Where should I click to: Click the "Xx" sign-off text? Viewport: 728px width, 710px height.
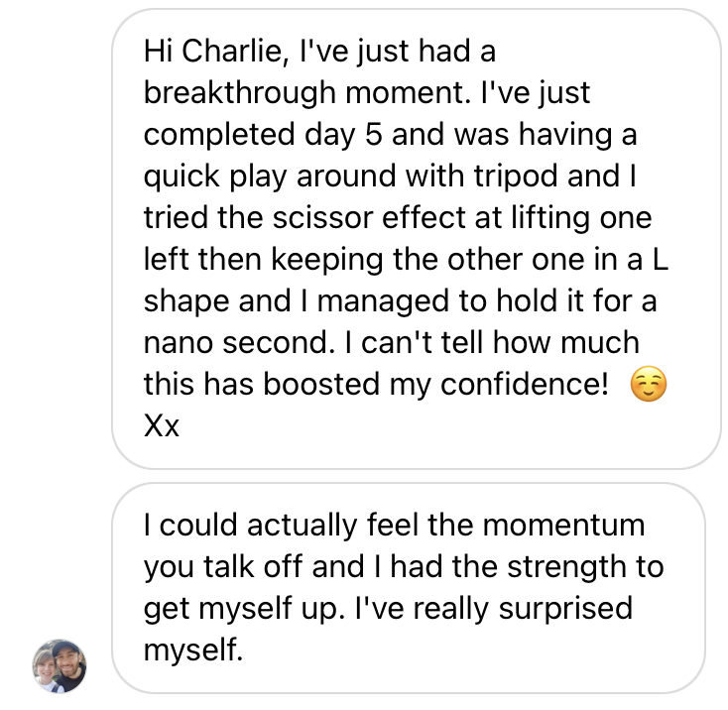[x=161, y=427]
